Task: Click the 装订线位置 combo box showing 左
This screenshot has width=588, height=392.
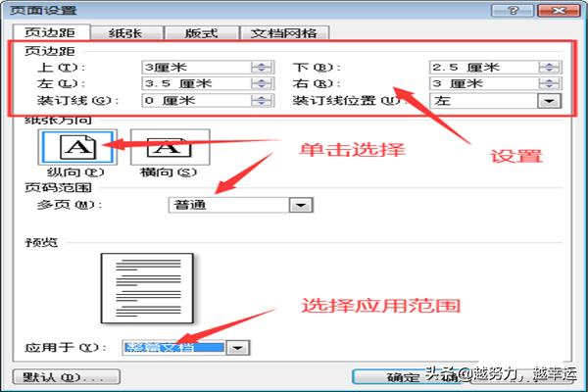Action: click(x=495, y=101)
